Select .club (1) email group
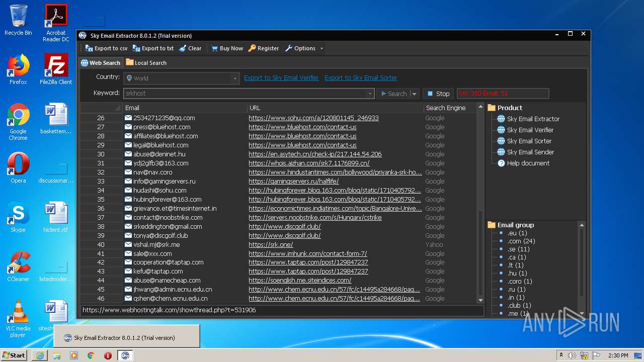 coord(519,306)
